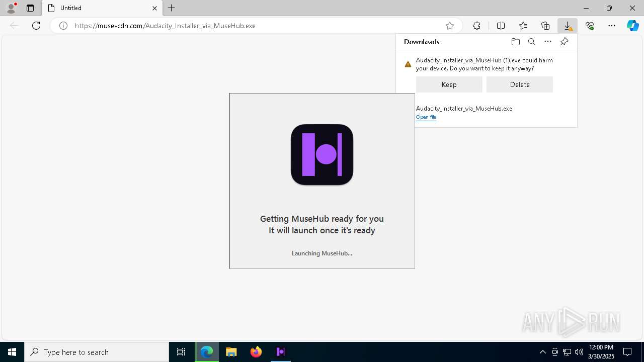Open network status tray icon
Image resolution: width=644 pixels, height=362 pixels.
click(567, 352)
